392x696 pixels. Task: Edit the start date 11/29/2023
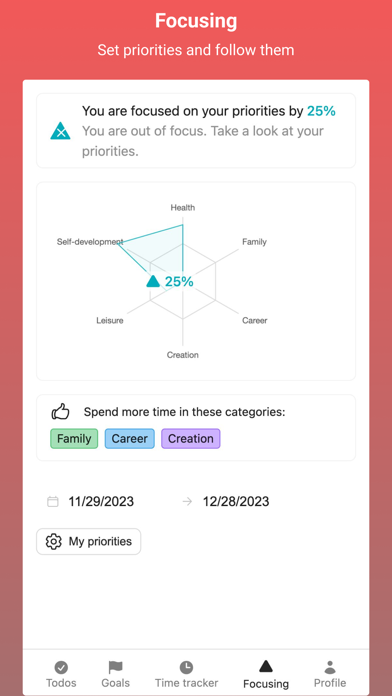click(101, 502)
